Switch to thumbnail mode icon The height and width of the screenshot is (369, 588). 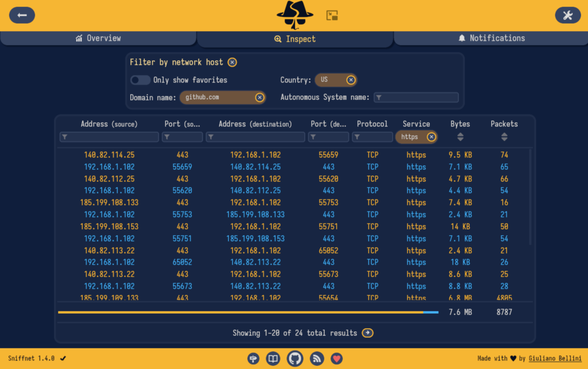[332, 16]
